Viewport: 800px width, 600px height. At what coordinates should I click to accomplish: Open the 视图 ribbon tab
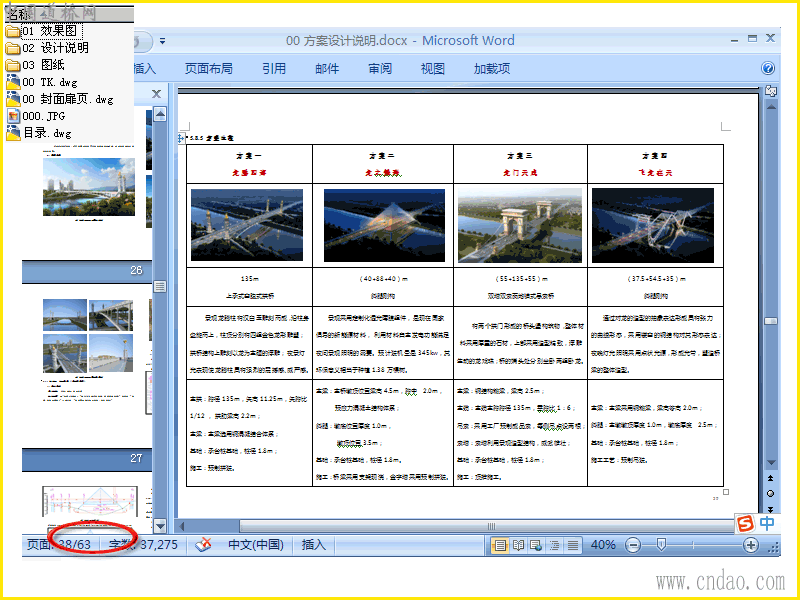(433, 68)
